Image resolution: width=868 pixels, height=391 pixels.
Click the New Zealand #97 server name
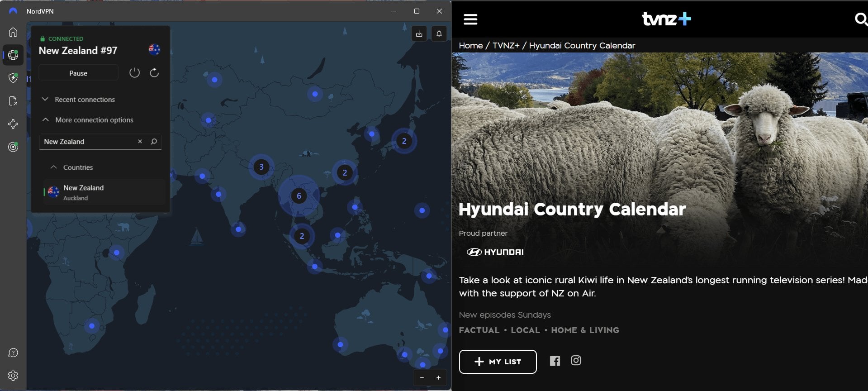78,51
